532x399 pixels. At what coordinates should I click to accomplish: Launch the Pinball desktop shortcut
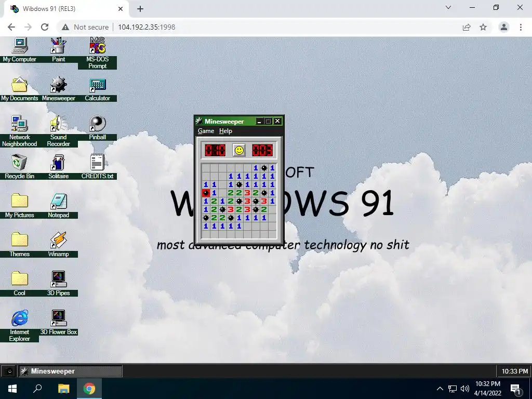(x=97, y=128)
